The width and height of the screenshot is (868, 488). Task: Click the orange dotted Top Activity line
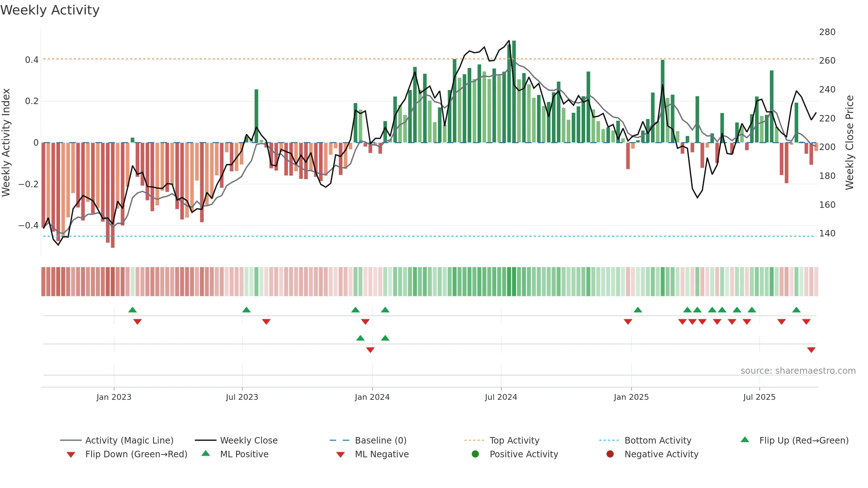pos(430,59)
